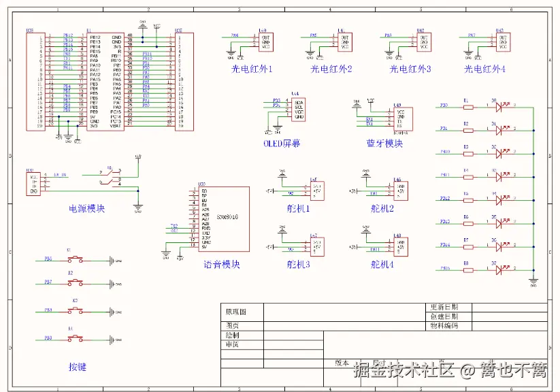Select the U41 infrared sensor component
This screenshot has height=392, width=560.
[345, 42]
